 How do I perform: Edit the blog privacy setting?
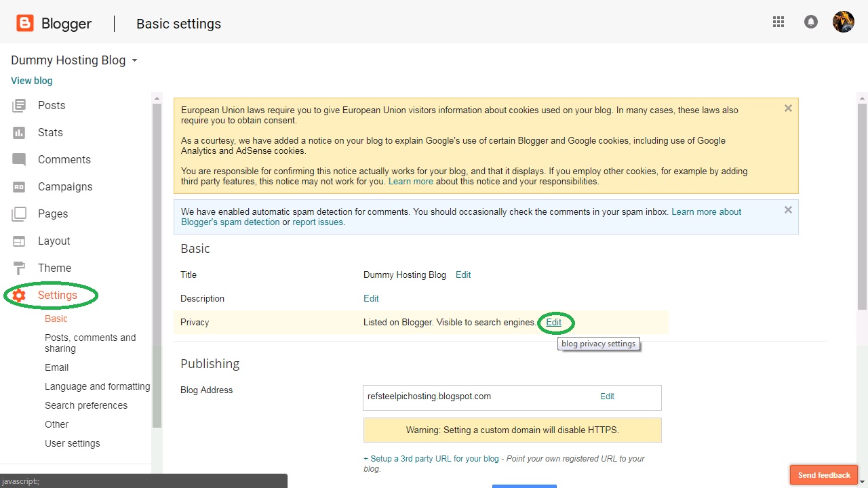point(554,323)
